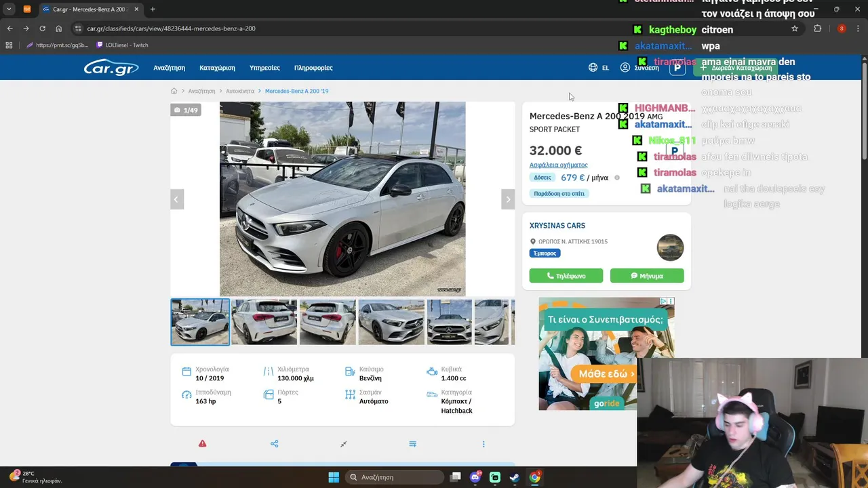The width and height of the screenshot is (868, 488).
Task: Open site information icon in address bar
Action: tap(78, 28)
